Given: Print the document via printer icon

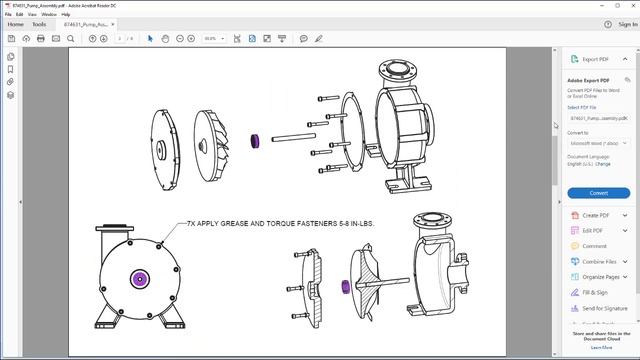Looking at the screenshot, I should [41, 39].
